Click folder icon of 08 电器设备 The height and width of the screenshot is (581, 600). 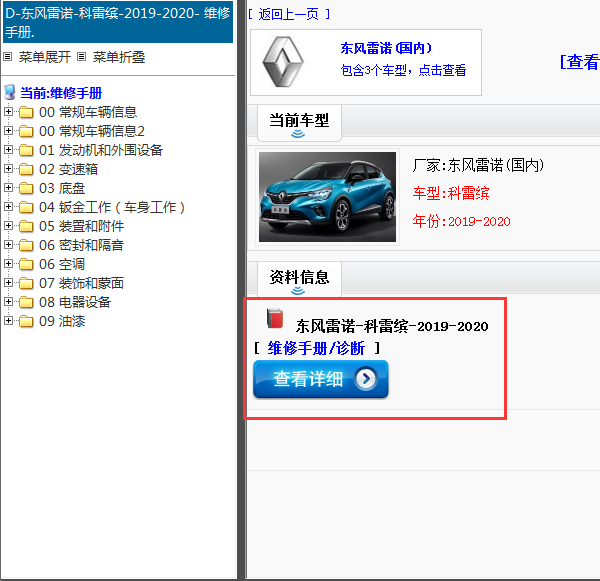[x=26, y=302]
